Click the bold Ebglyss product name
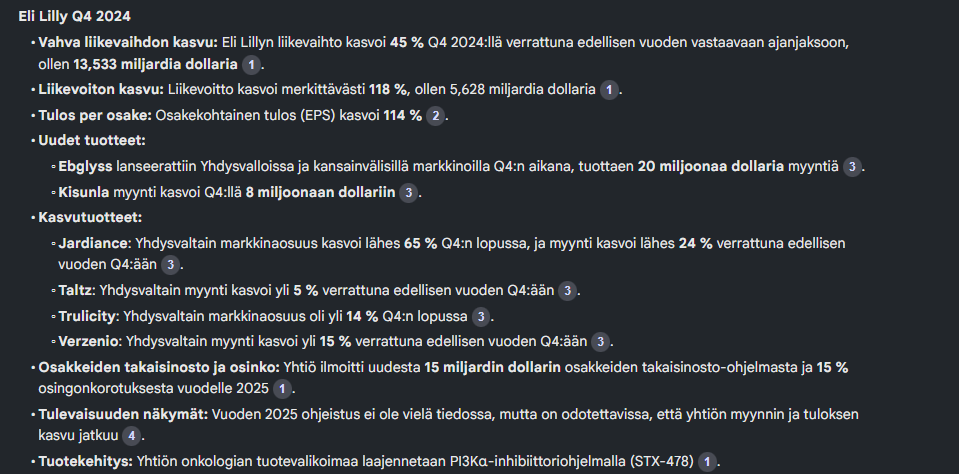The image size is (959, 474). click(x=85, y=167)
